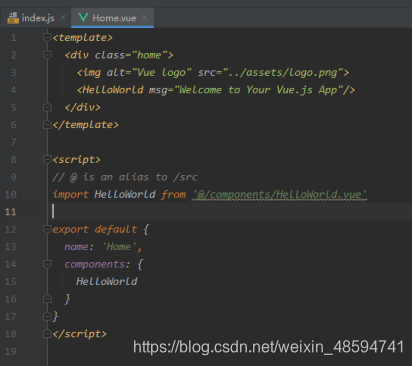Click the fold end marker at the </template> line
The image size is (413, 366).
pos(47,124)
